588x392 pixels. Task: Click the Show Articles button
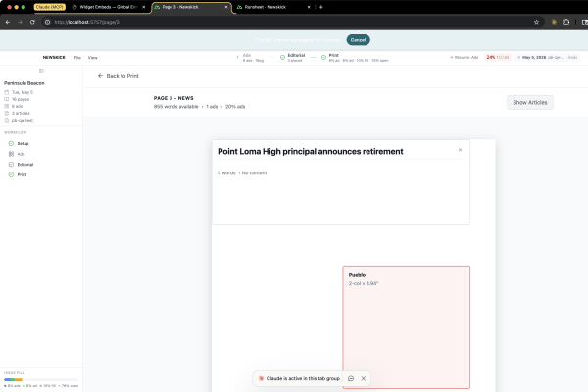point(530,102)
